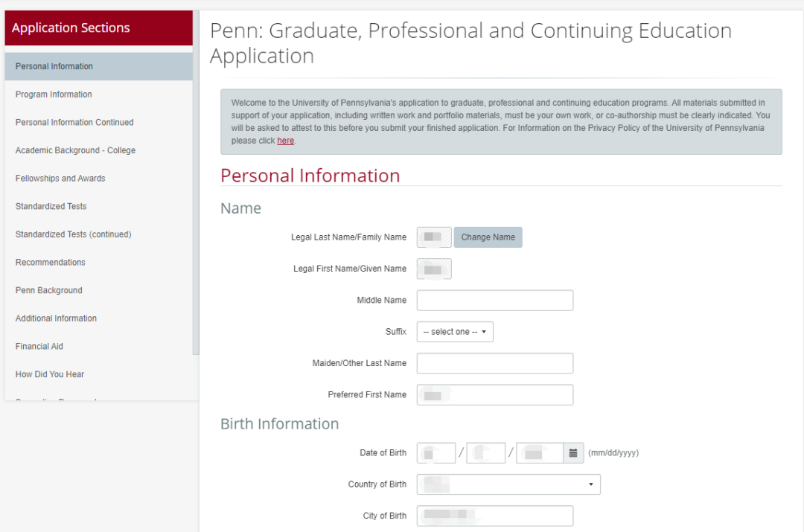Open Personal Information Continued section
The height and width of the screenshot is (532, 804).
tap(74, 122)
